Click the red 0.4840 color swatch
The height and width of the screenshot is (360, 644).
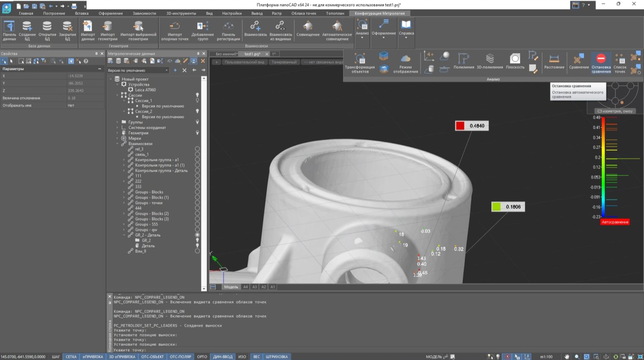coord(460,126)
